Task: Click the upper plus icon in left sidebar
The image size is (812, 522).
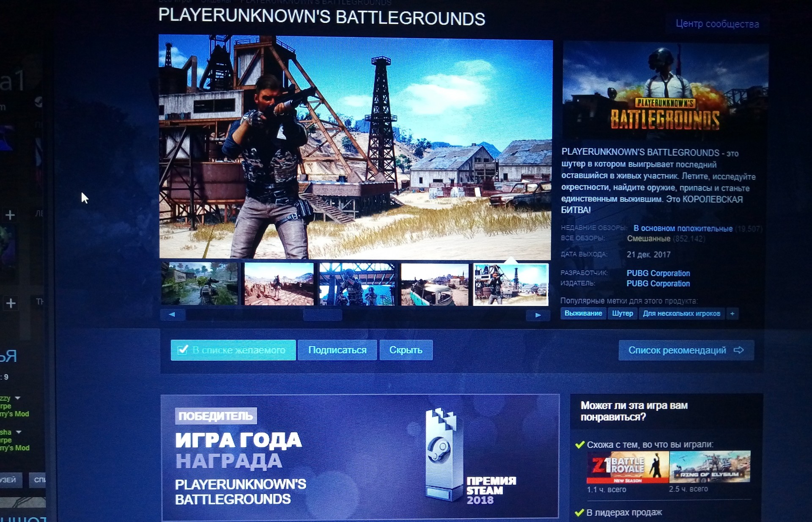Action: (10, 215)
